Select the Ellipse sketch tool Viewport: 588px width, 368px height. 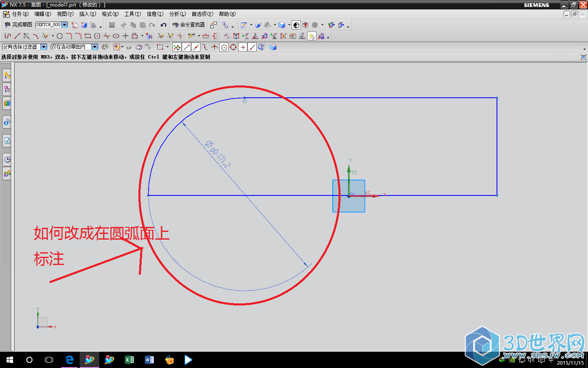[116, 36]
